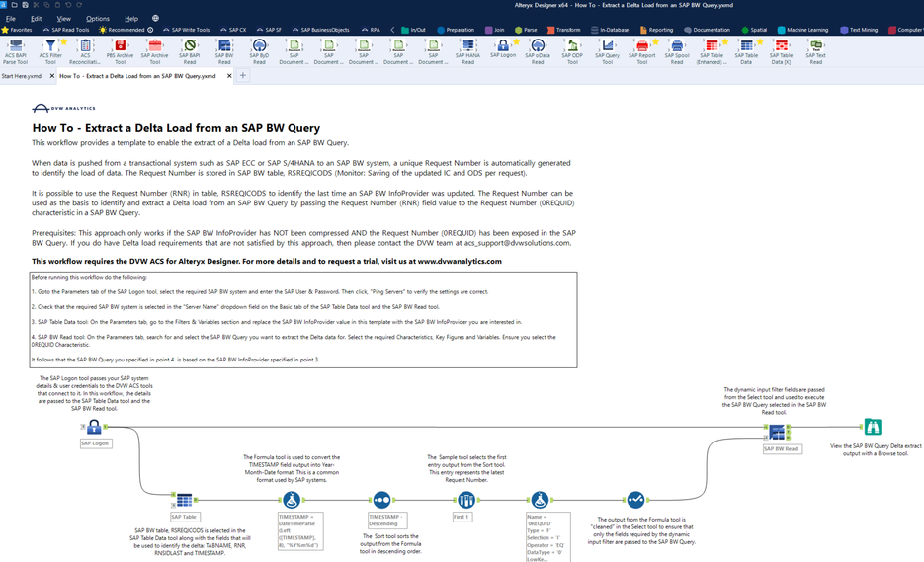This screenshot has width=924, height=562.
Task: Click the Cut scissors icon in title bar
Action: [x=36, y=5]
